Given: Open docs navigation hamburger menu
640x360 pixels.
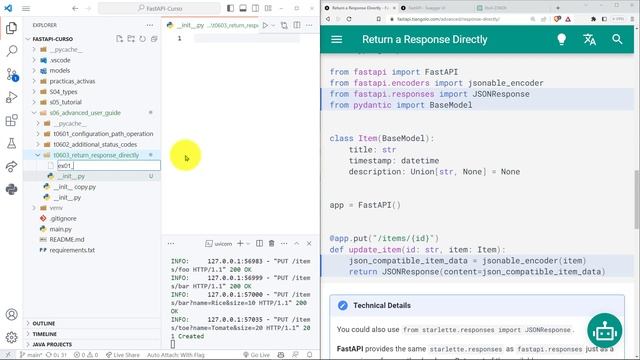Looking at the screenshot, I should (x=336, y=39).
